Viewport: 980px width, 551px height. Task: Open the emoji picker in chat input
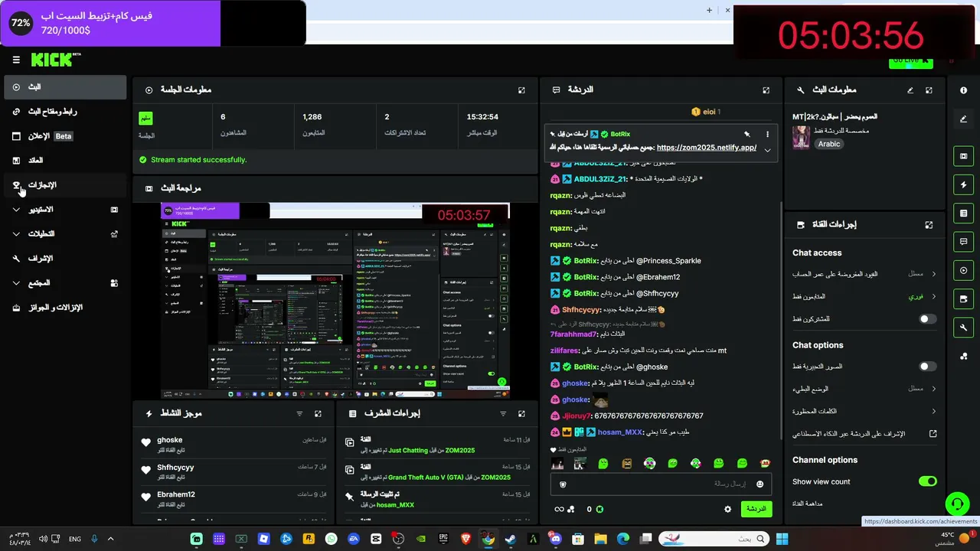[x=759, y=484]
